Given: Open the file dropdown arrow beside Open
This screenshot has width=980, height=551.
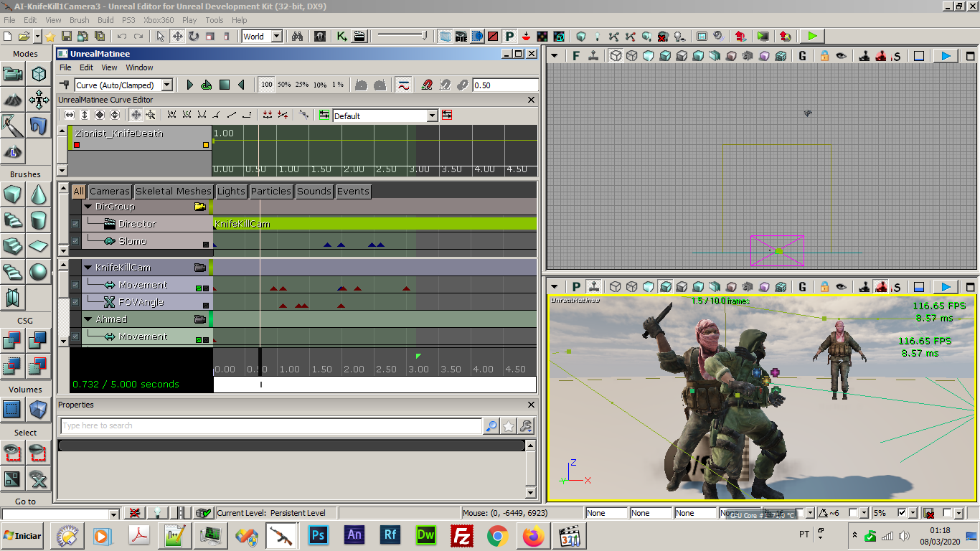Looking at the screenshot, I should tap(36, 36).
